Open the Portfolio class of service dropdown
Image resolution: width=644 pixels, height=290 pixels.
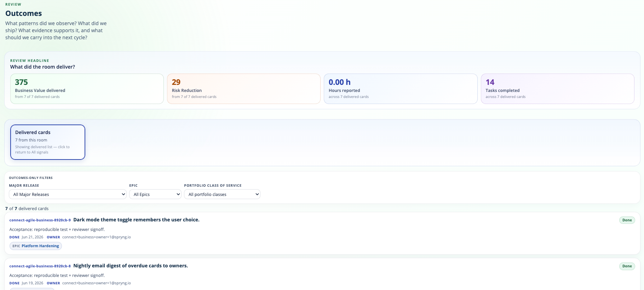tap(222, 194)
